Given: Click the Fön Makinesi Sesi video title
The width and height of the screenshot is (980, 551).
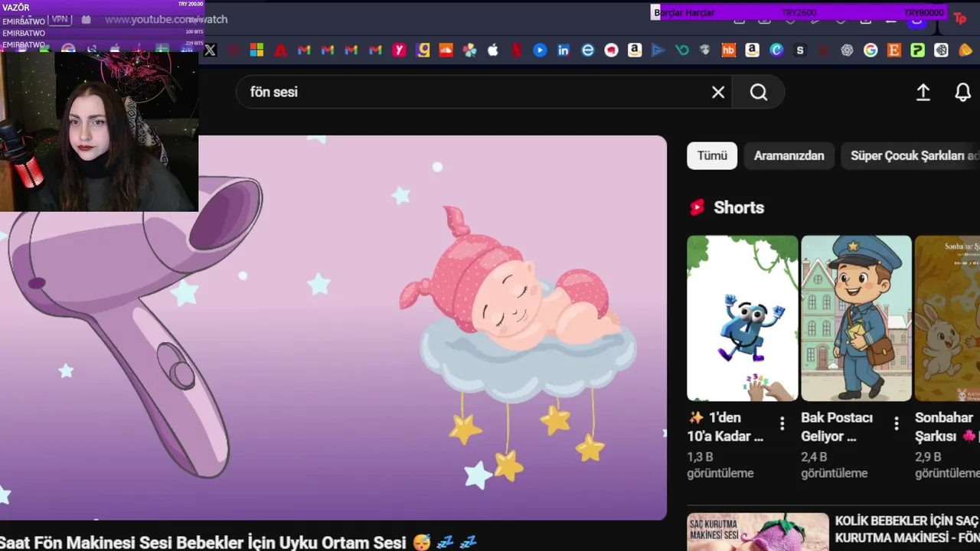Looking at the screenshot, I should [x=238, y=543].
